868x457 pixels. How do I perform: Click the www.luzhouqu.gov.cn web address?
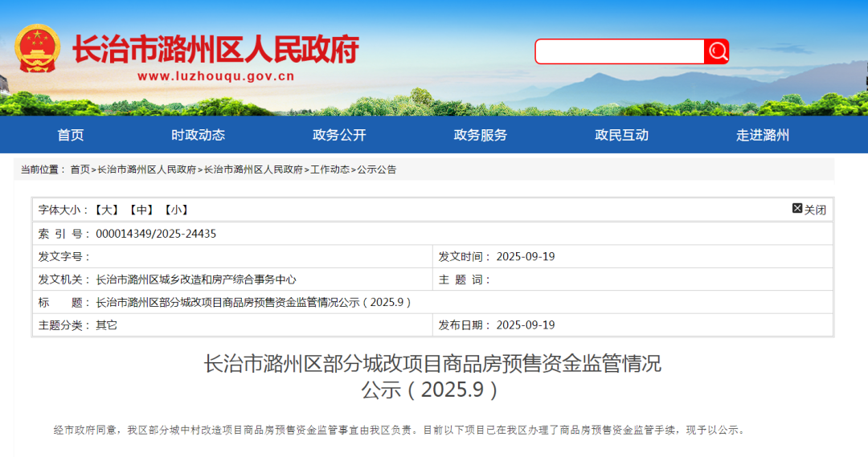[215, 77]
